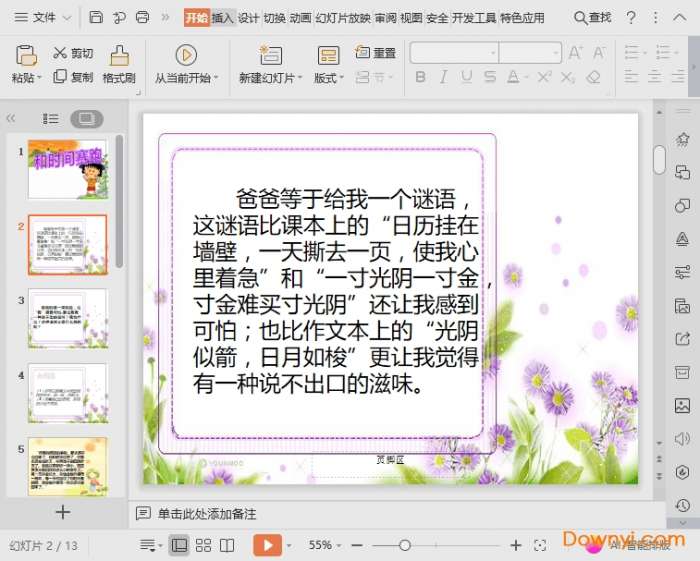
Task: Toggle italic formatting (I)
Action: 443,77
